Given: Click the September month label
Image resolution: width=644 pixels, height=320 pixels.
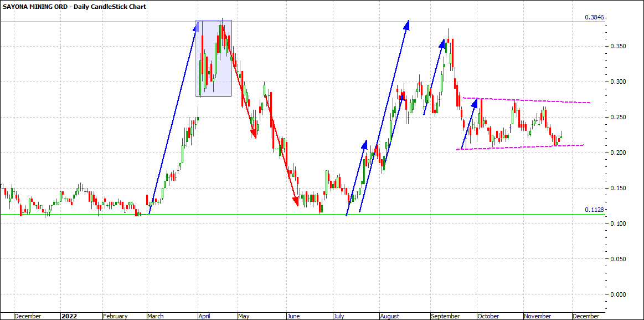Looking at the screenshot, I should pyautogui.click(x=446, y=316).
